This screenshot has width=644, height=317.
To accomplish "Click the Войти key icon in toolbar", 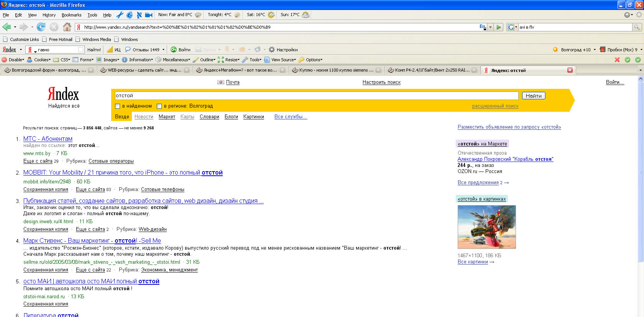I will tap(174, 50).
